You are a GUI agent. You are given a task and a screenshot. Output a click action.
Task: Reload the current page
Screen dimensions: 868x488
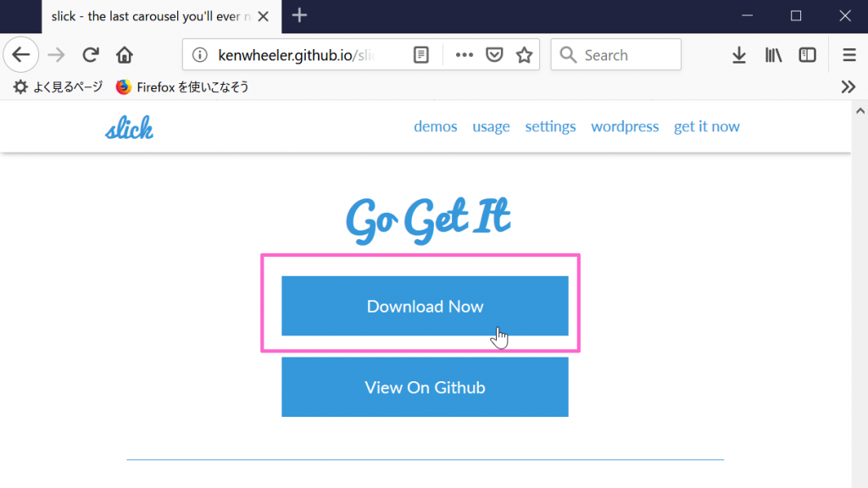[x=91, y=55]
